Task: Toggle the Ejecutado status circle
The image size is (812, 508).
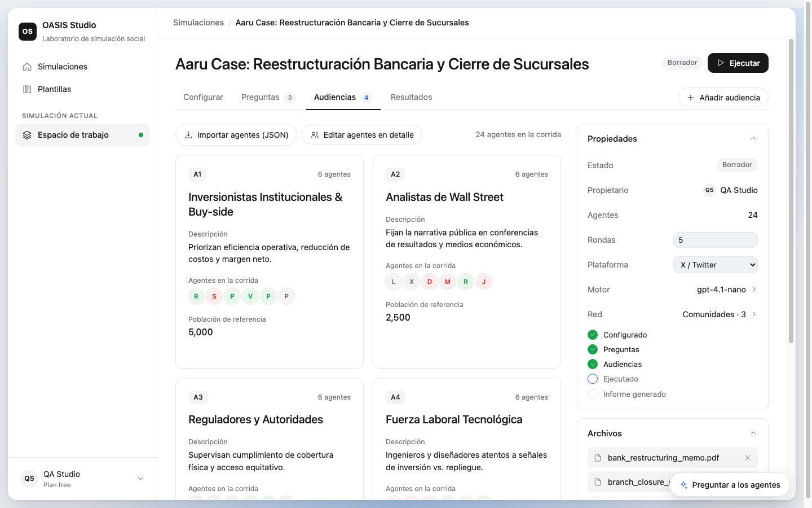Action: tap(593, 379)
